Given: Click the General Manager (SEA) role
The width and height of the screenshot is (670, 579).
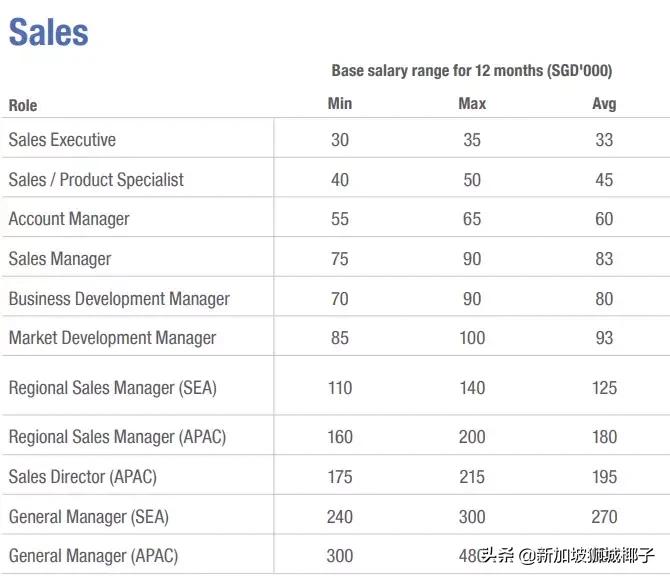Looking at the screenshot, I should click(89, 517).
